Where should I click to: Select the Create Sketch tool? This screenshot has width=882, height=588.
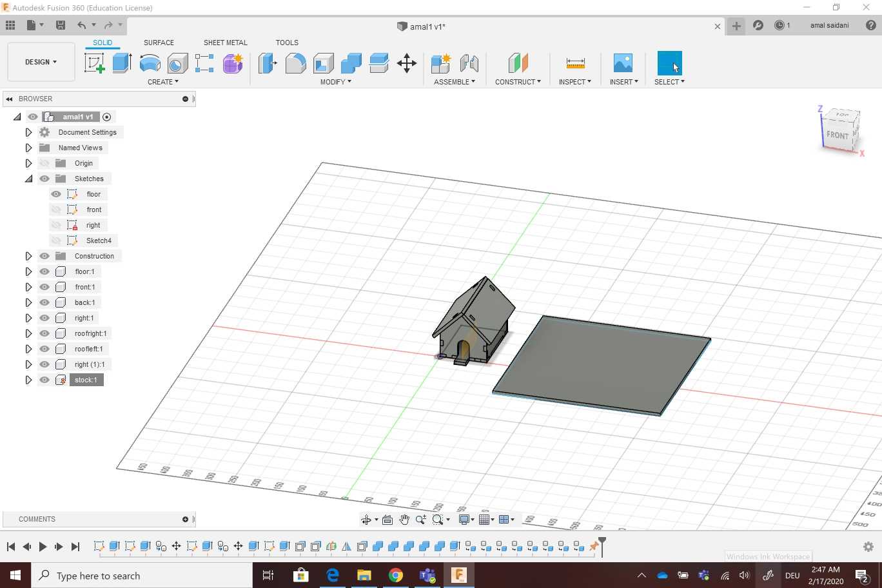94,63
